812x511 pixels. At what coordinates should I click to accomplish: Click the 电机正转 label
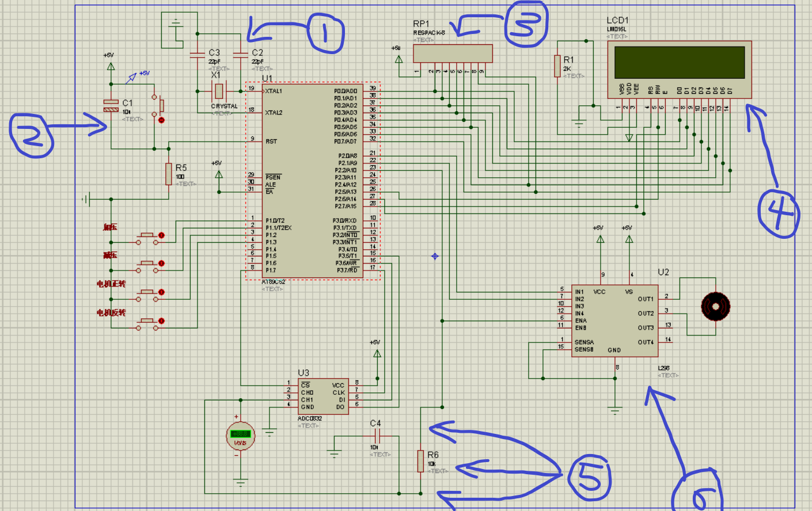[111, 284]
